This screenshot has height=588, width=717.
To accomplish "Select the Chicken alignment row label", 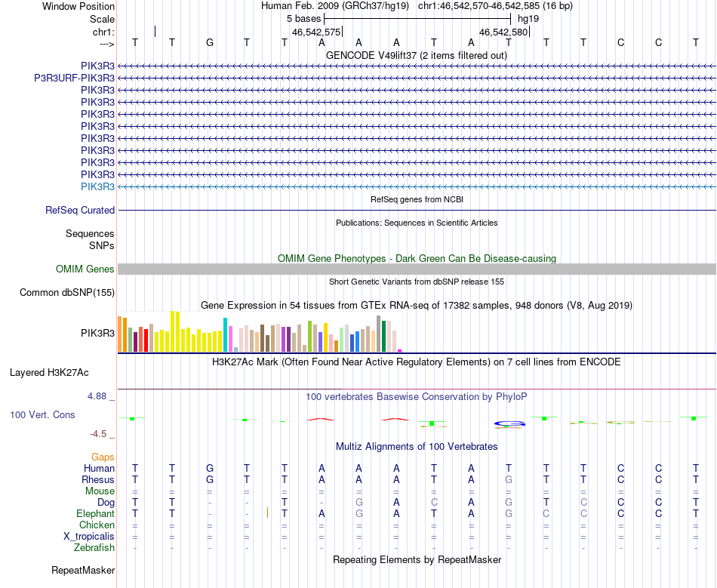I will tap(97, 525).
